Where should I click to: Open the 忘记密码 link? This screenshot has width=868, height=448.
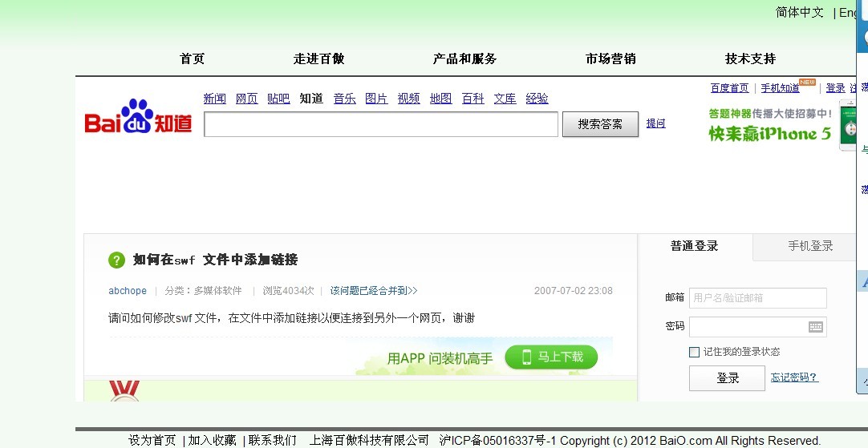coord(794,377)
